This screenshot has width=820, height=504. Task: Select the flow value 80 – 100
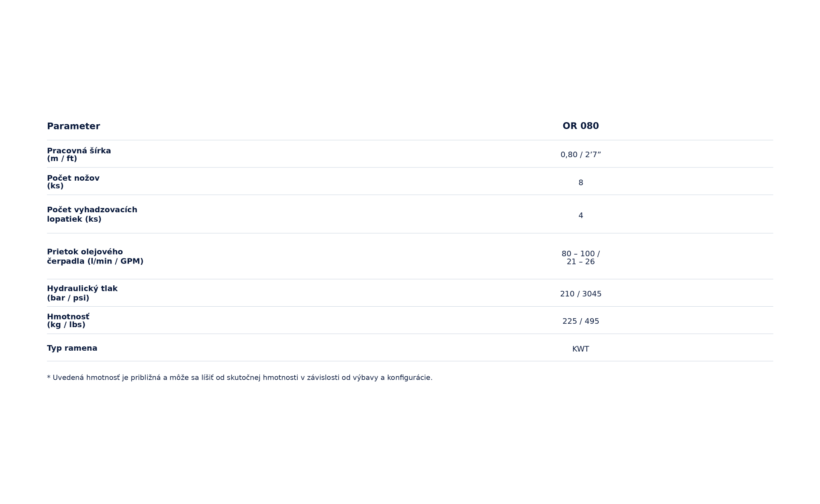coord(579,254)
